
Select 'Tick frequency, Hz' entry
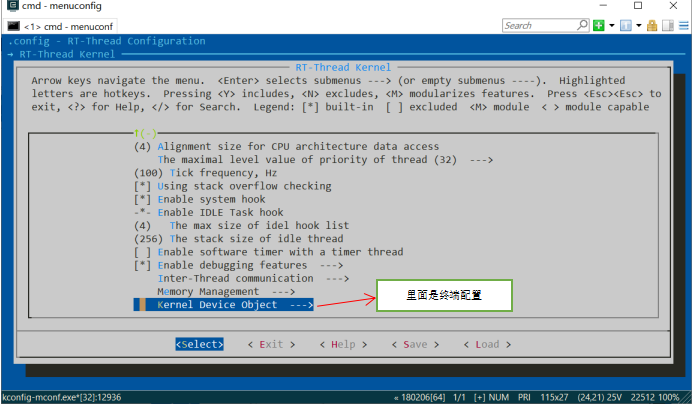tap(206, 173)
